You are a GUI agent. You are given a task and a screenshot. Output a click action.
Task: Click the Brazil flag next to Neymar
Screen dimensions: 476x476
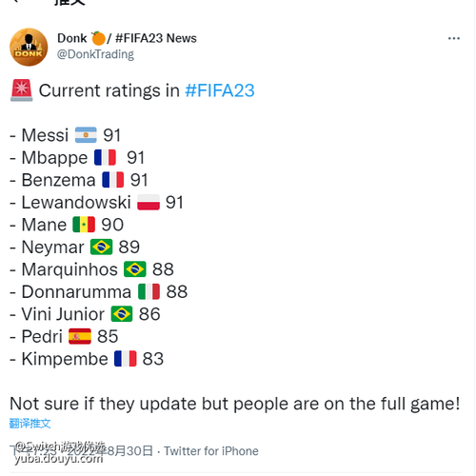coord(101,247)
